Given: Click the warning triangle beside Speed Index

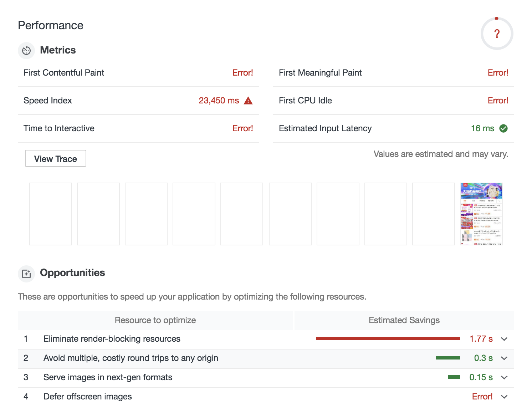Looking at the screenshot, I should coord(248,101).
